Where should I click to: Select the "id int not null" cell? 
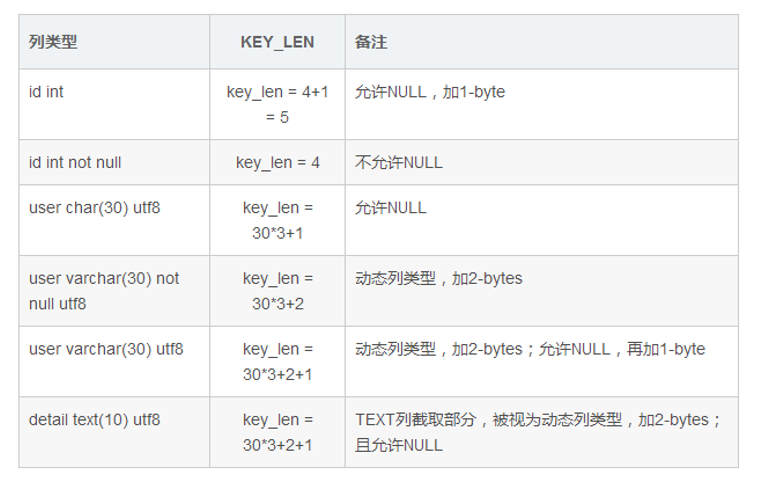76,162
